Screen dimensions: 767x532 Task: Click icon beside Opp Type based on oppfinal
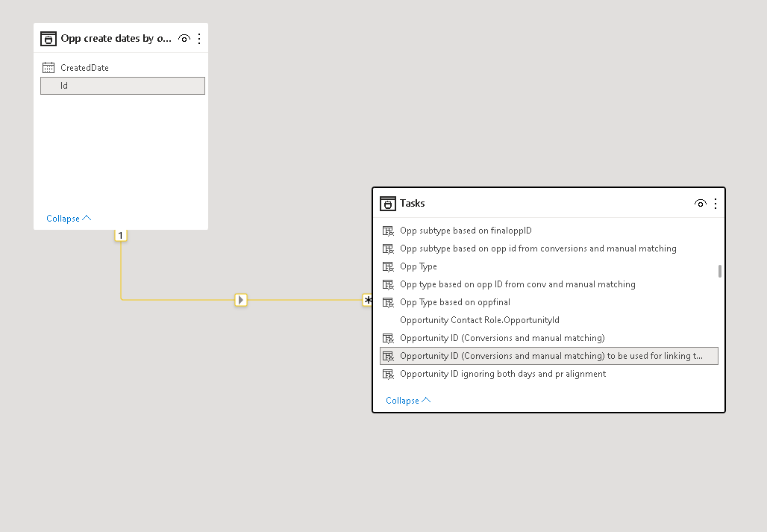tap(388, 303)
